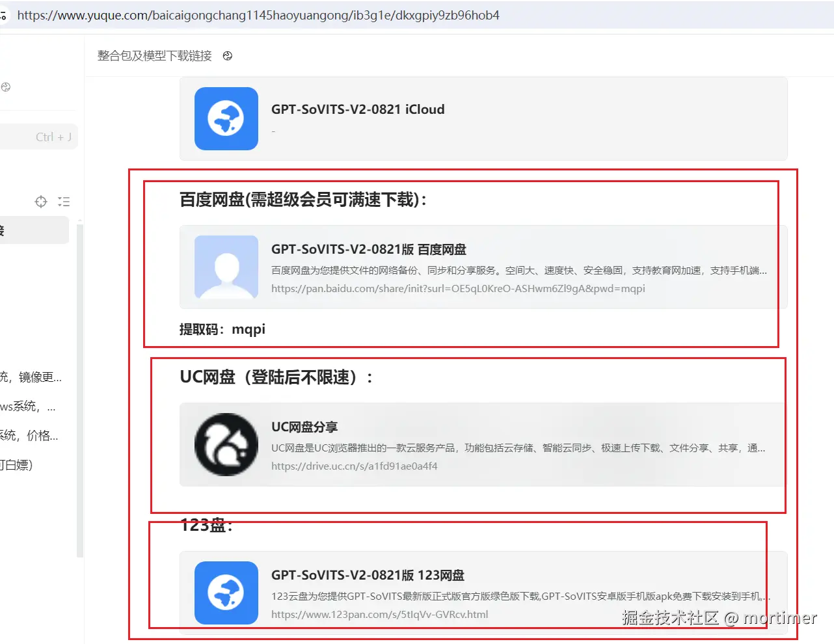Open sidebar item ending with 镜像更...

click(x=31, y=377)
